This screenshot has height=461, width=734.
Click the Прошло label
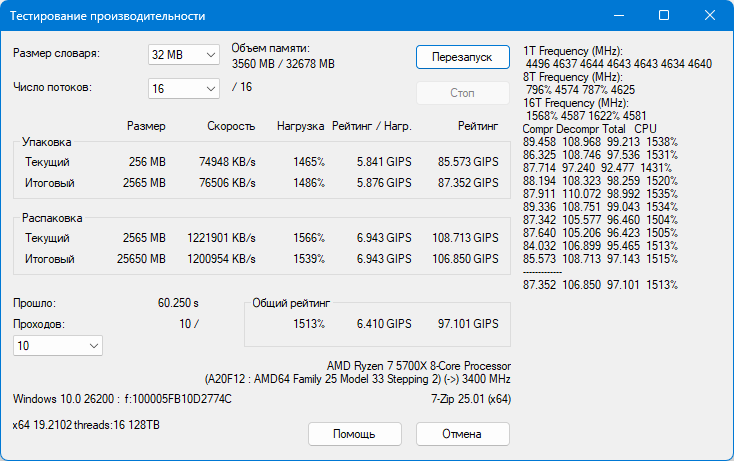(35, 303)
